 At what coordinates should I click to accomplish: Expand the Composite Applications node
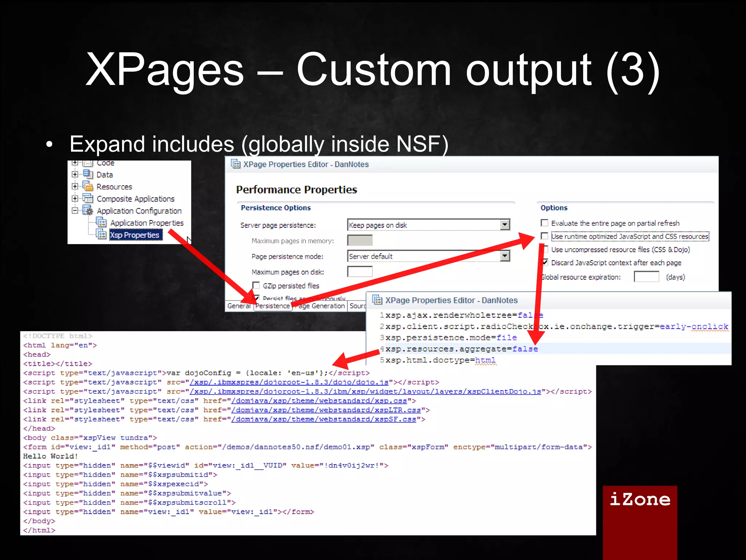coord(75,199)
